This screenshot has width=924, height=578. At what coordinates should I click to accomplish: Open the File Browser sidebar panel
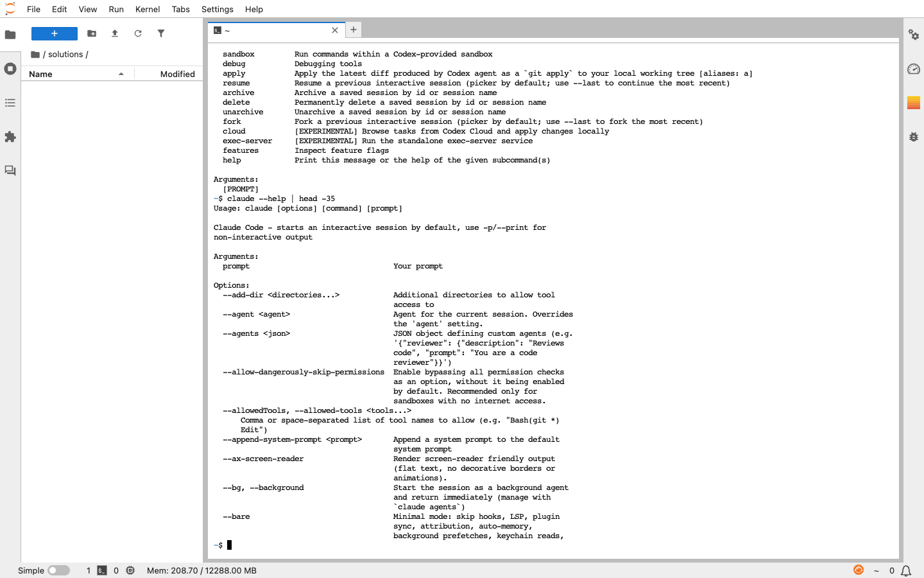click(x=10, y=35)
